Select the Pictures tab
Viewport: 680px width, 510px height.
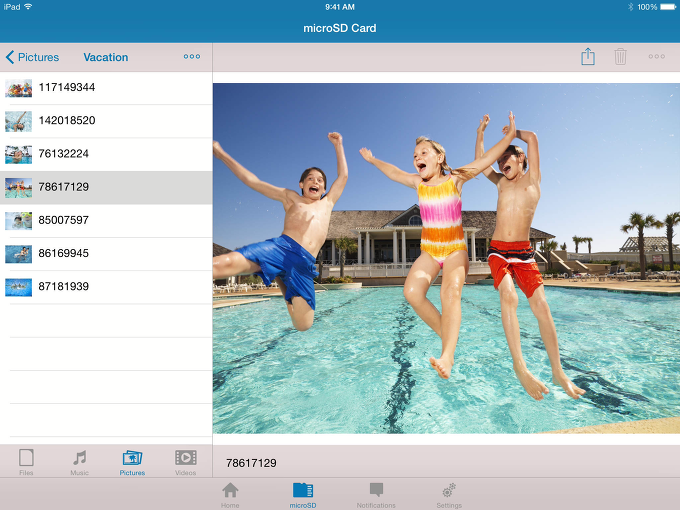pyautogui.click(x=132, y=462)
